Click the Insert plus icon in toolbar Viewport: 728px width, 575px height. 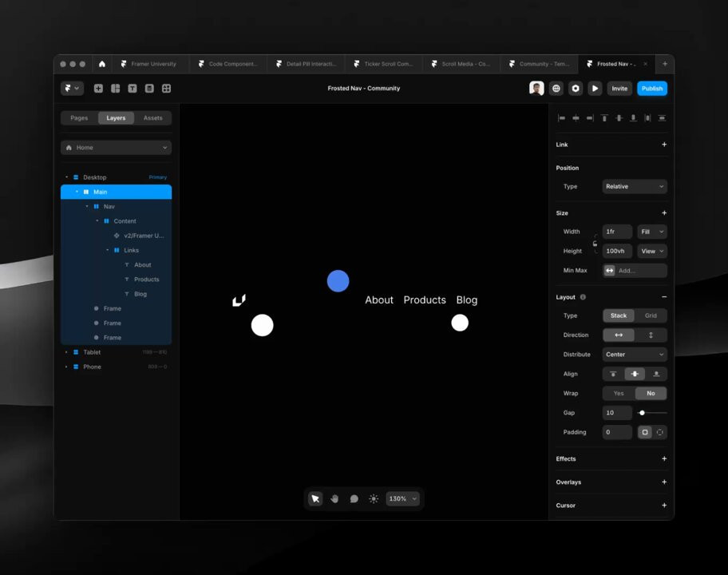[x=98, y=89]
